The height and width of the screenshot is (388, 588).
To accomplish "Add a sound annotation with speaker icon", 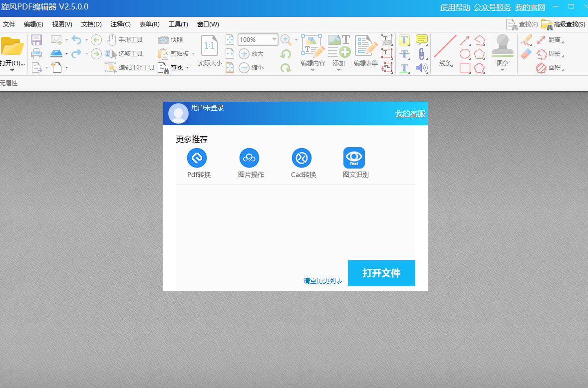I will pos(421,67).
